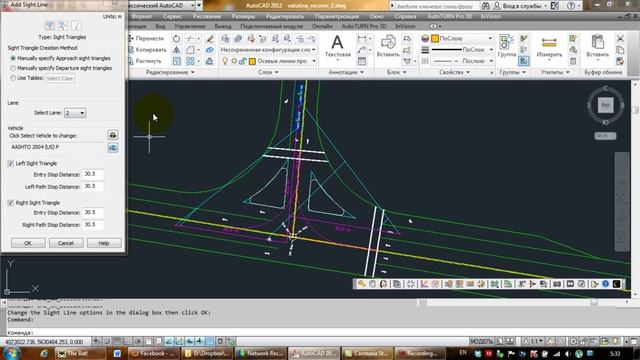Click the table icon in Annotation panel
Image resolution: width=640 pixels, height=360 pixels.
click(362, 61)
